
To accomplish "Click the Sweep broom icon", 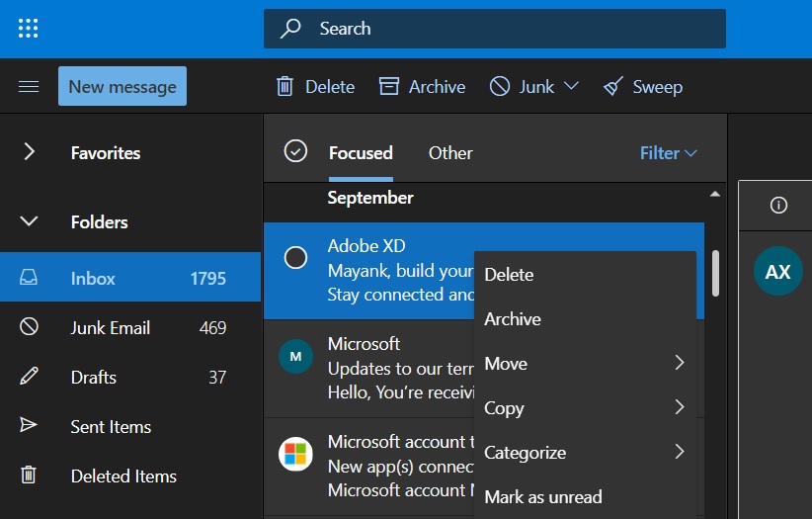I will [613, 87].
